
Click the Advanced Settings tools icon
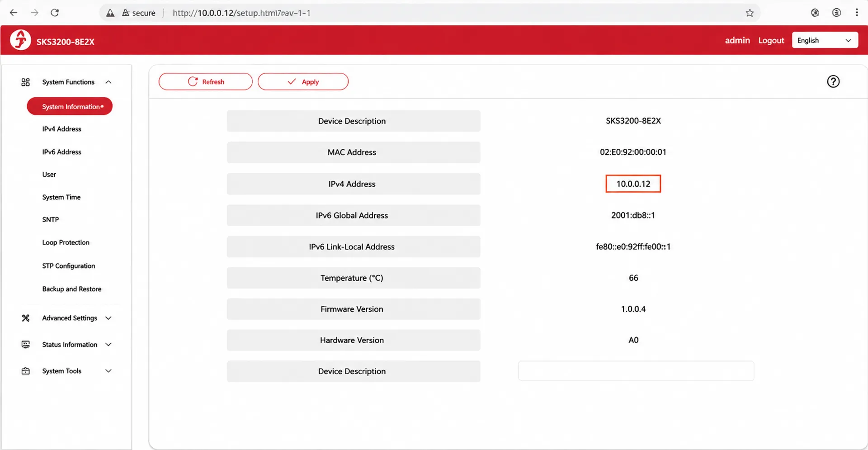click(x=25, y=318)
